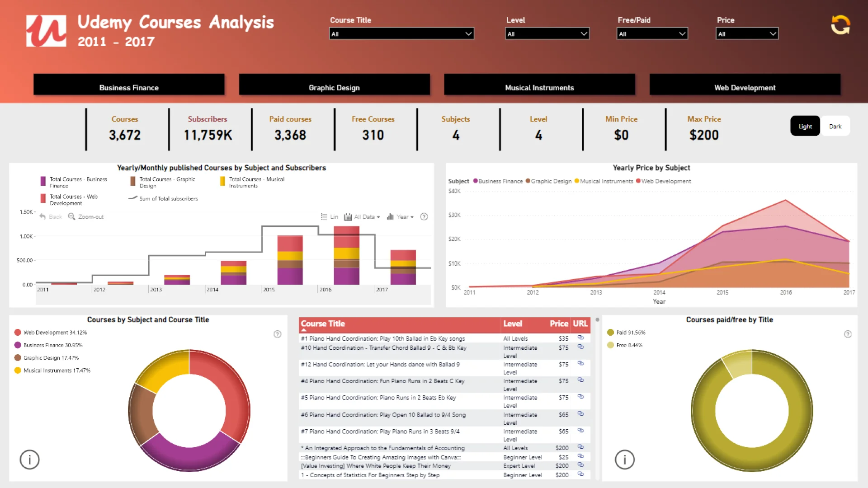Image resolution: width=868 pixels, height=488 pixels.
Task: Toggle Web Development in Yearly Price legend
Action: (x=663, y=181)
